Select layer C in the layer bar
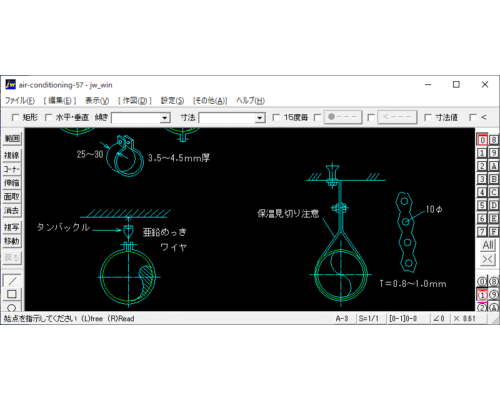This screenshot has height=400, width=500. pos(494,192)
